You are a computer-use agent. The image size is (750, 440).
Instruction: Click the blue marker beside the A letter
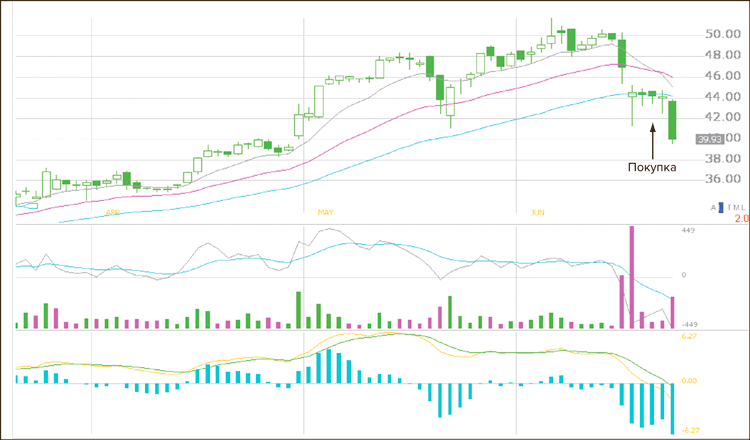720,207
